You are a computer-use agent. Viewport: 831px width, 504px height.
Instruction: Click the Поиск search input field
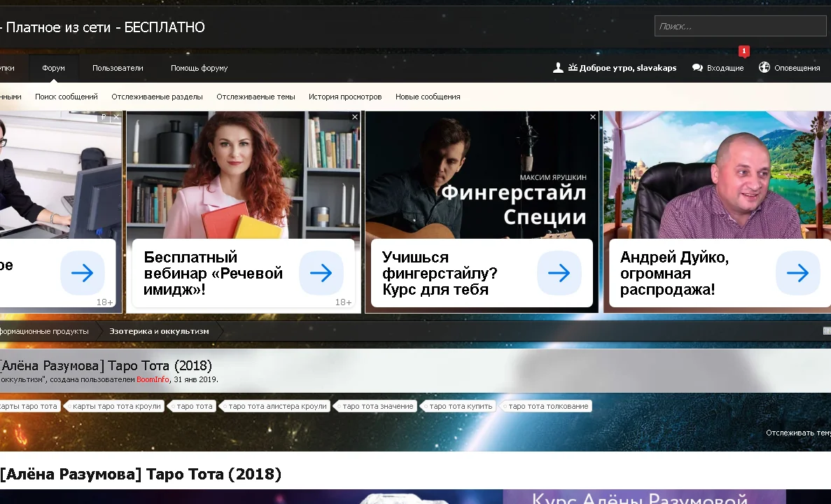tap(741, 27)
